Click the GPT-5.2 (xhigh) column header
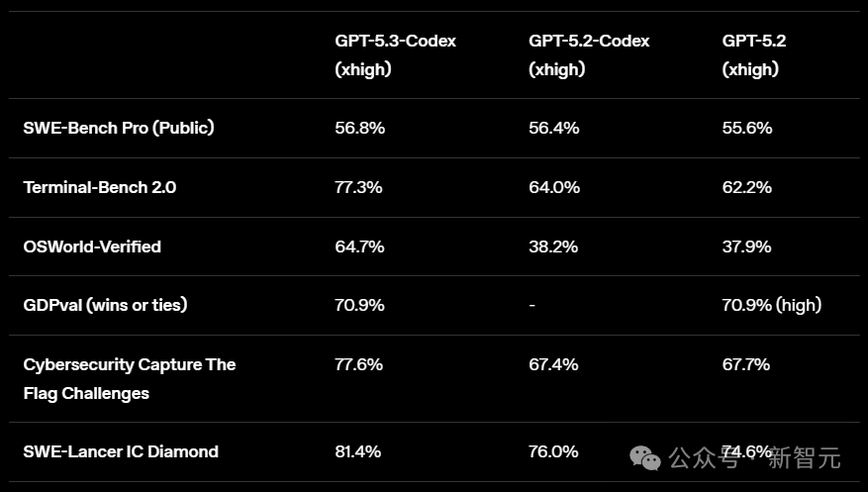 [x=754, y=54]
